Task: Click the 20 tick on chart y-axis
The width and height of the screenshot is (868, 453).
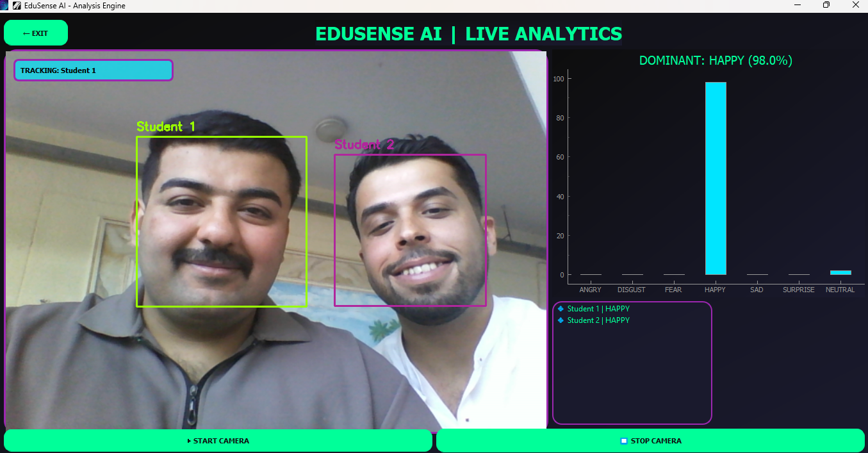Action: [x=560, y=236]
